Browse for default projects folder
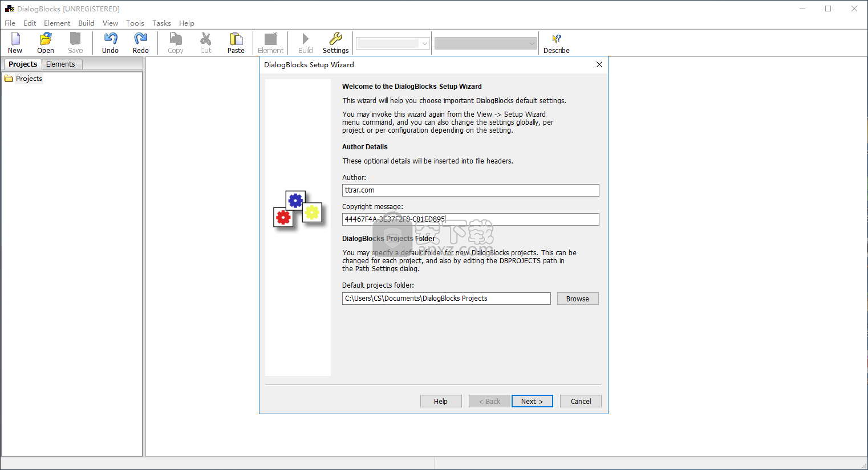 (x=578, y=299)
